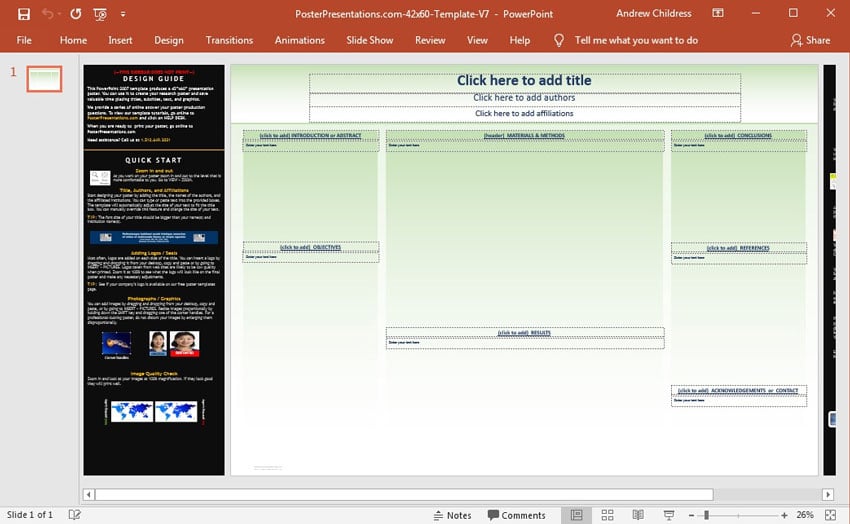The height and width of the screenshot is (524, 850).
Task: Fit slide to current window
Action: [x=832, y=515]
